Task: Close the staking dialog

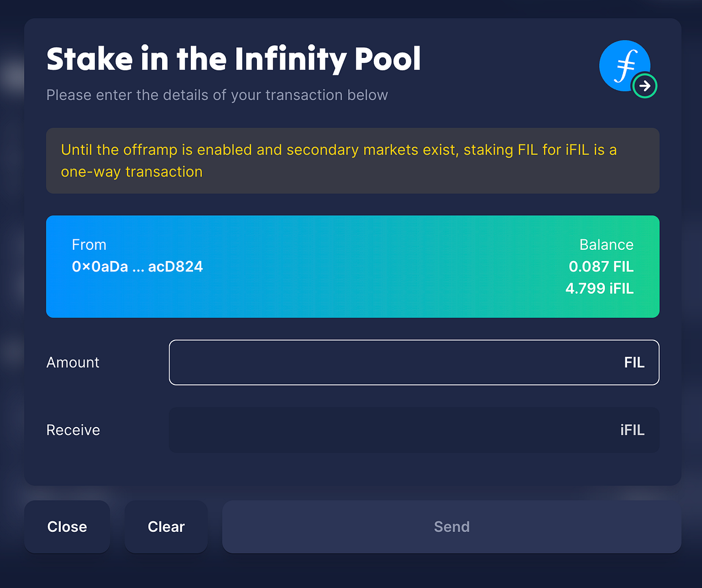Action: click(x=67, y=527)
